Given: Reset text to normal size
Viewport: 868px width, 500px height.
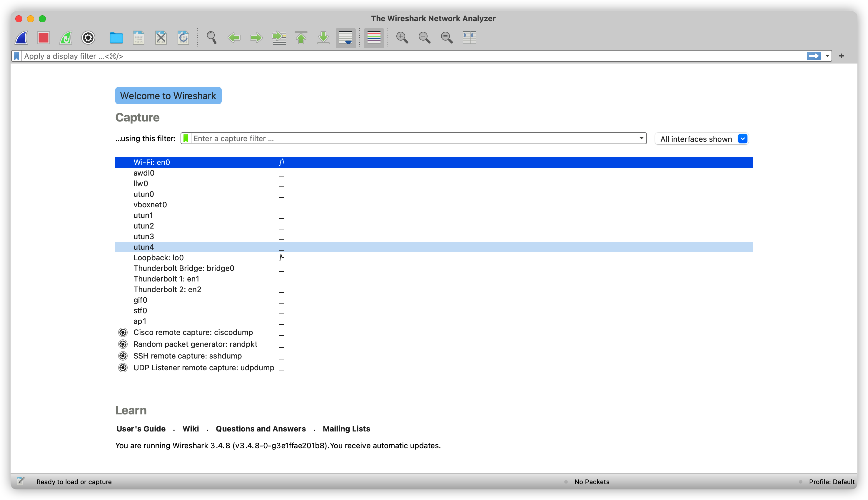Looking at the screenshot, I should click(x=447, y=37).
